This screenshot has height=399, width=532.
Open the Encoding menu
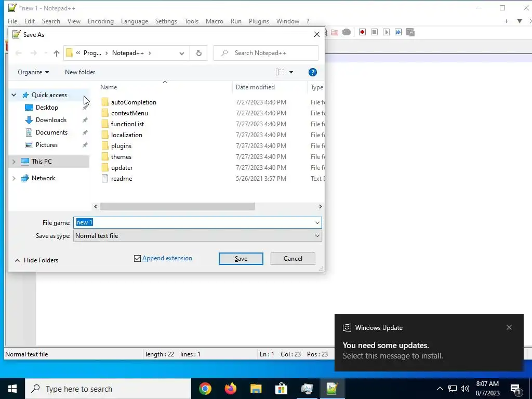coord(101,21)
